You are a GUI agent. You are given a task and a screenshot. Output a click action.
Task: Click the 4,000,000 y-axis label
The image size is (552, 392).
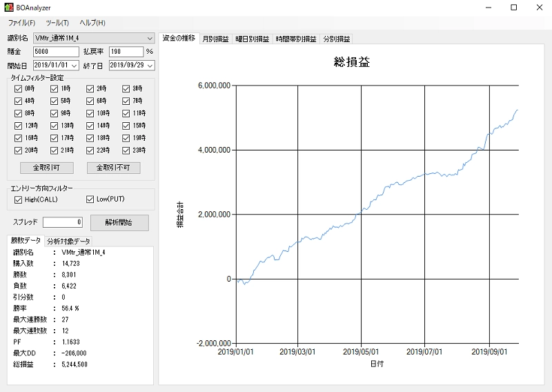[x=214, y=150]
